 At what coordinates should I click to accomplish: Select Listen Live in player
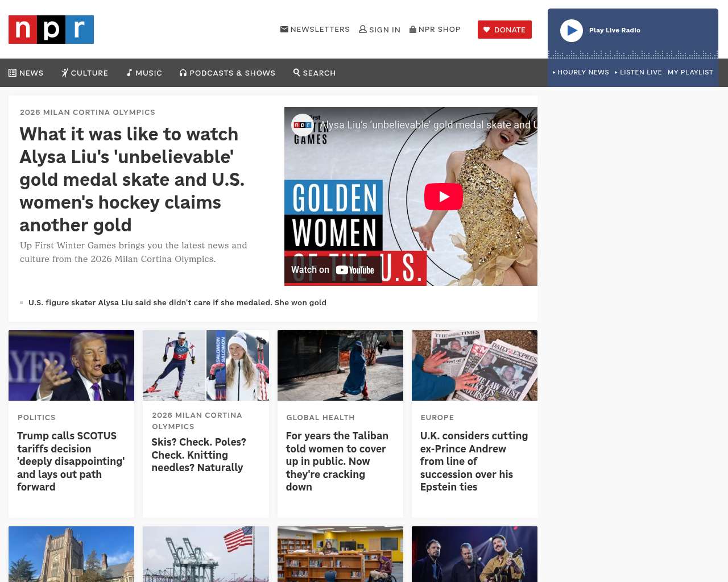638,72
